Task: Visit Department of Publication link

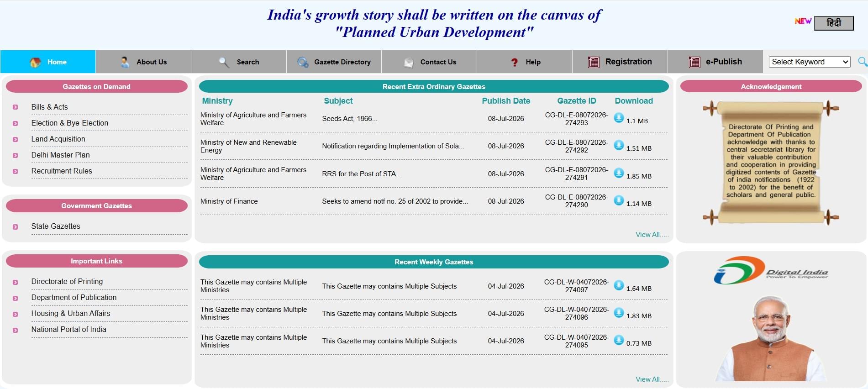Action: click(x=74, y=297)
